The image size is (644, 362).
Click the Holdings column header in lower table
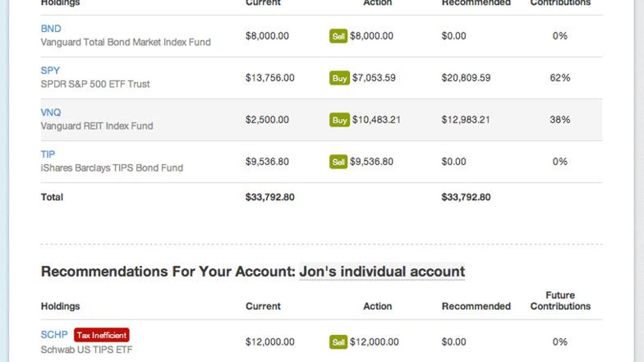point(60,306)
